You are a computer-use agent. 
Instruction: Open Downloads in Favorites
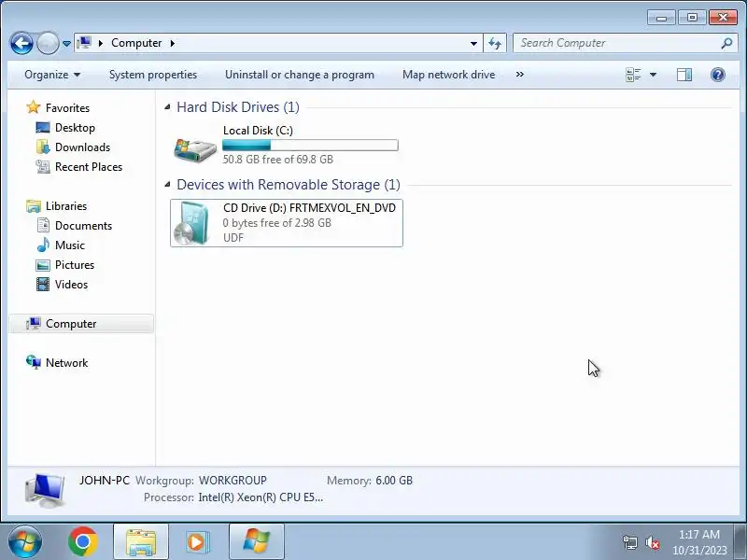82,147
